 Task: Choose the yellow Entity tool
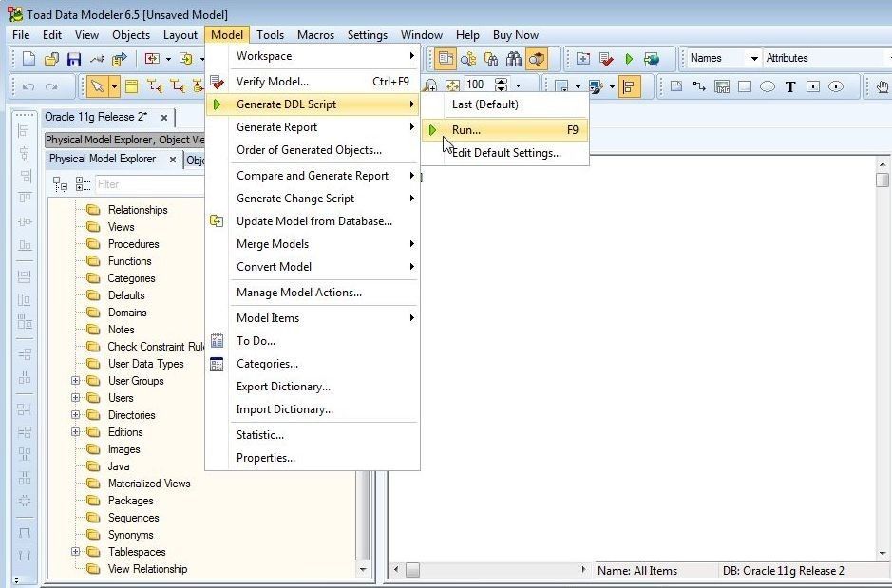[x=131, y=86]
